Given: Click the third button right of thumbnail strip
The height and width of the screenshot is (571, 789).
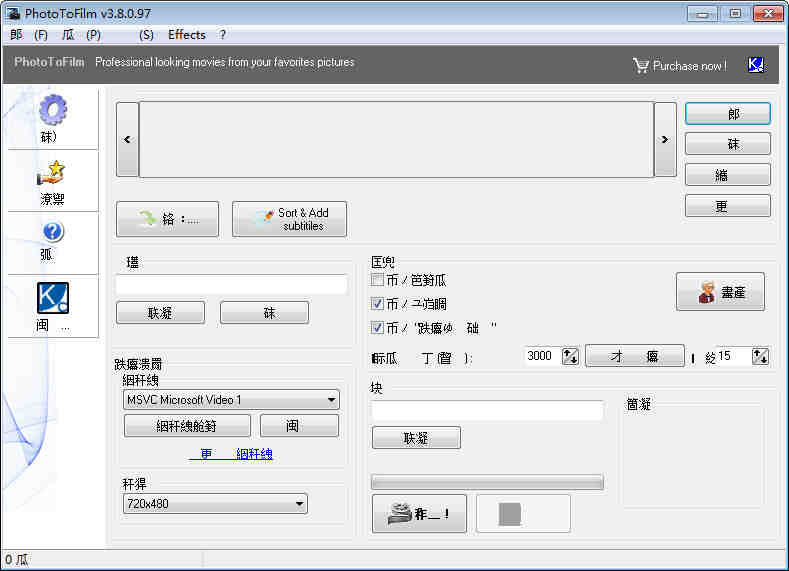Looking at the screenshot, I should click(728, 175).
